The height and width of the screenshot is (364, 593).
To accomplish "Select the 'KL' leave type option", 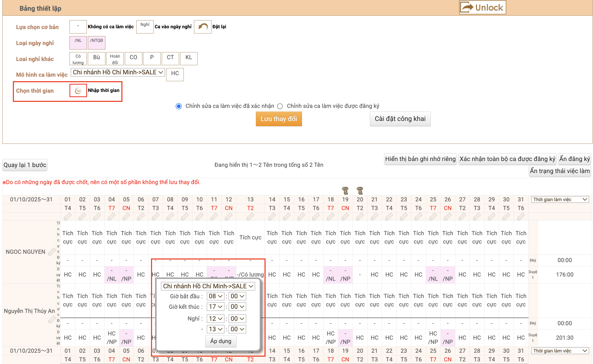I will pyautogui.click(x=189, y=58).
